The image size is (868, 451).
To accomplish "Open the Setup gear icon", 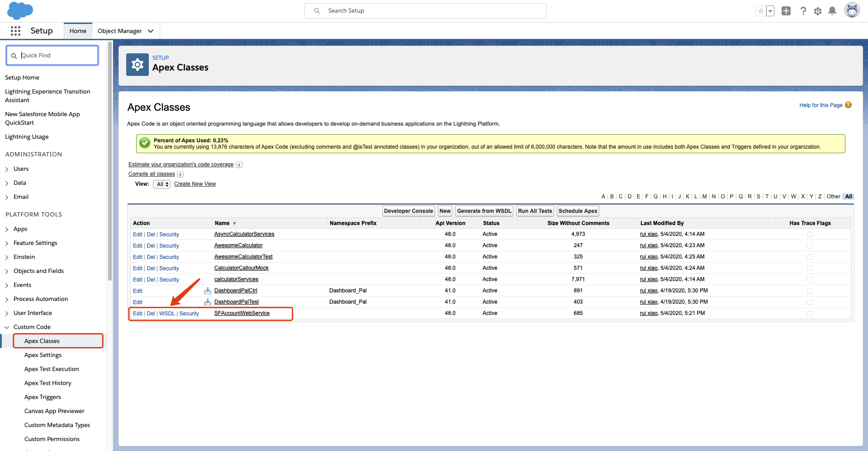I will (818, 10).
